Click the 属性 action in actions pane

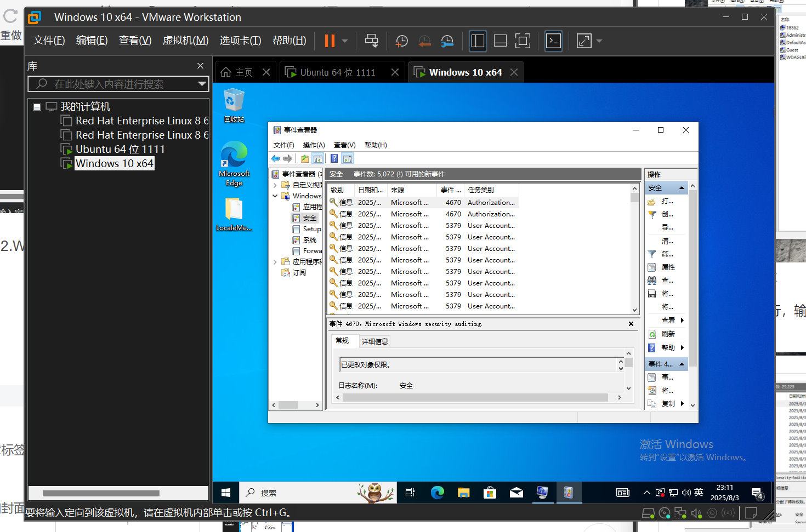(x=668, y=267)
